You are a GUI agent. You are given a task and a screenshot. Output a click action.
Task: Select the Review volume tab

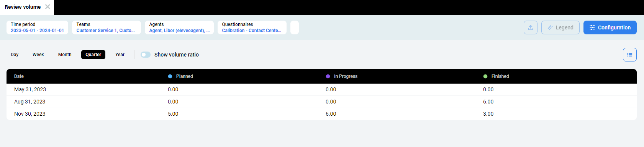23,7
